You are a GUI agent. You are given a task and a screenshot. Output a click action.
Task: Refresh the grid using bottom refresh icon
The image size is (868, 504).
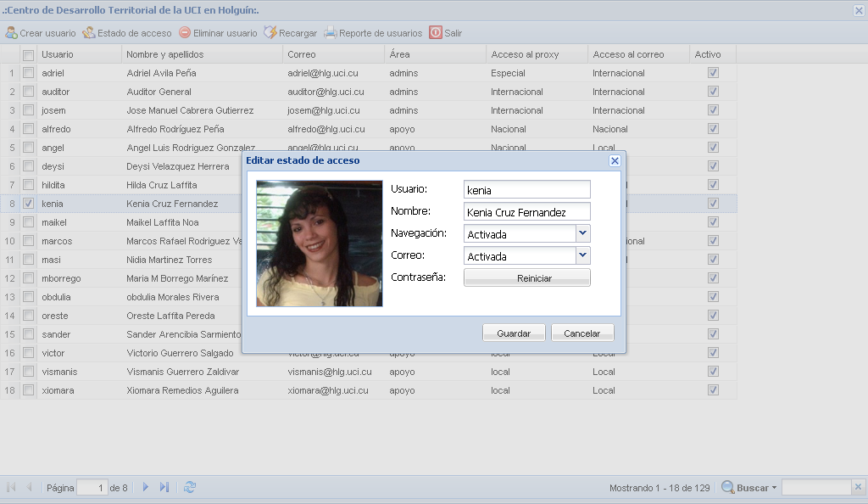click(190, 487)
